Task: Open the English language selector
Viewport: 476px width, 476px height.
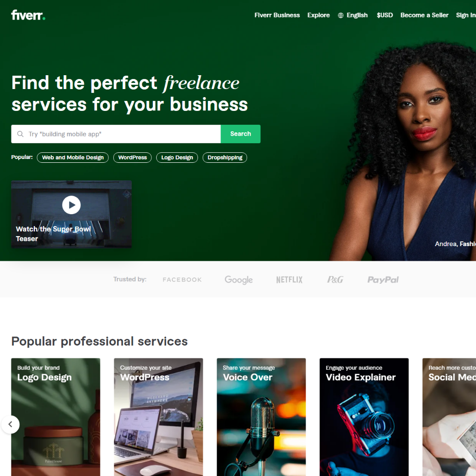Action: coord(357,15)
